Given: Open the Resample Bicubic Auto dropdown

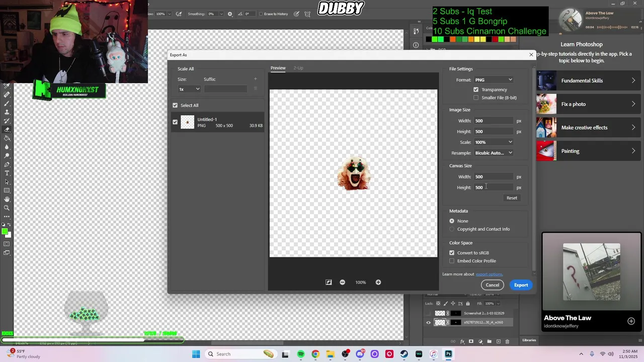Looking at the screenshot, I should coord(494,153).
